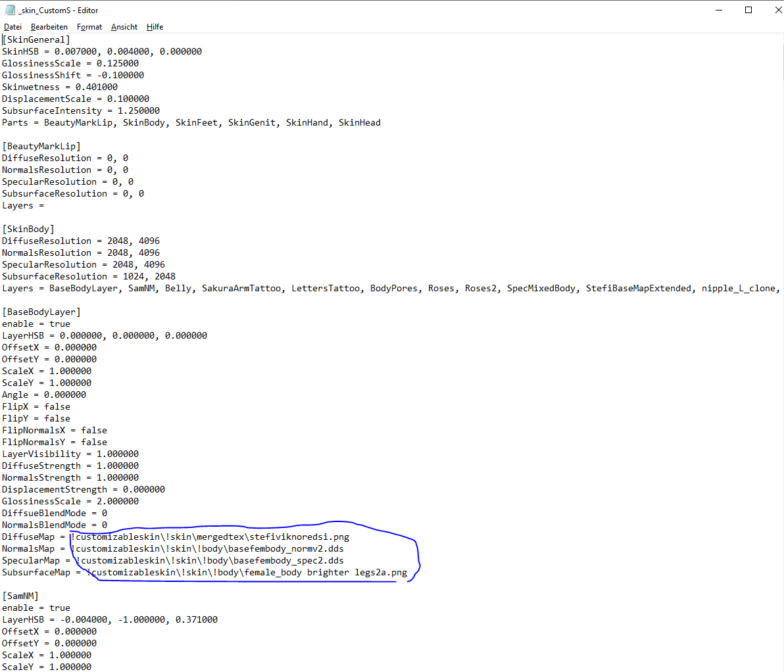Click the 'LayerVisibility = 1.000000' line

point(70,454)
